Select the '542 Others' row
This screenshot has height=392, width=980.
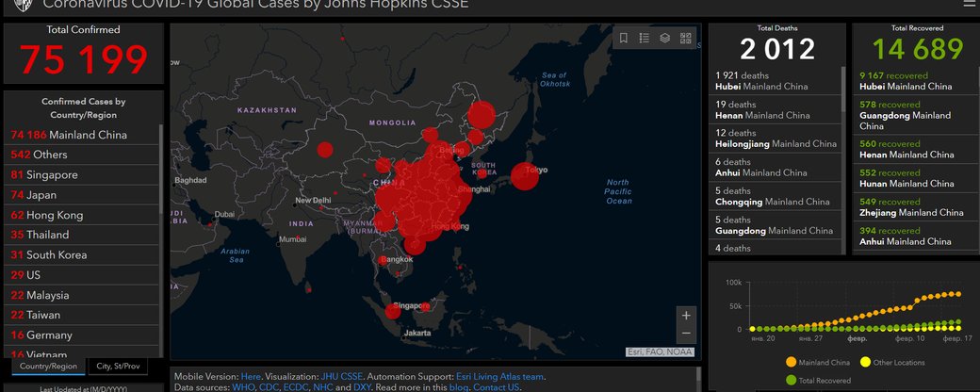click(x=82, y=155)
